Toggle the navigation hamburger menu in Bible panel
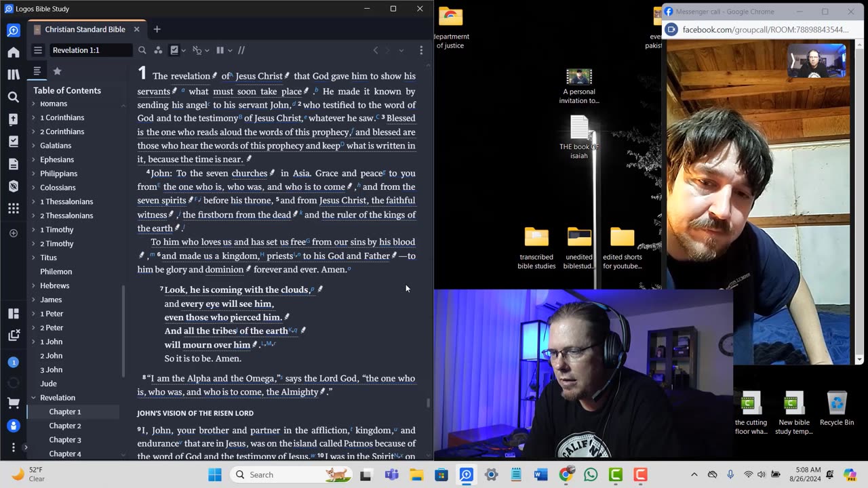Image resolution: width=868 pixels, height=488 pixels. point(38,50)
